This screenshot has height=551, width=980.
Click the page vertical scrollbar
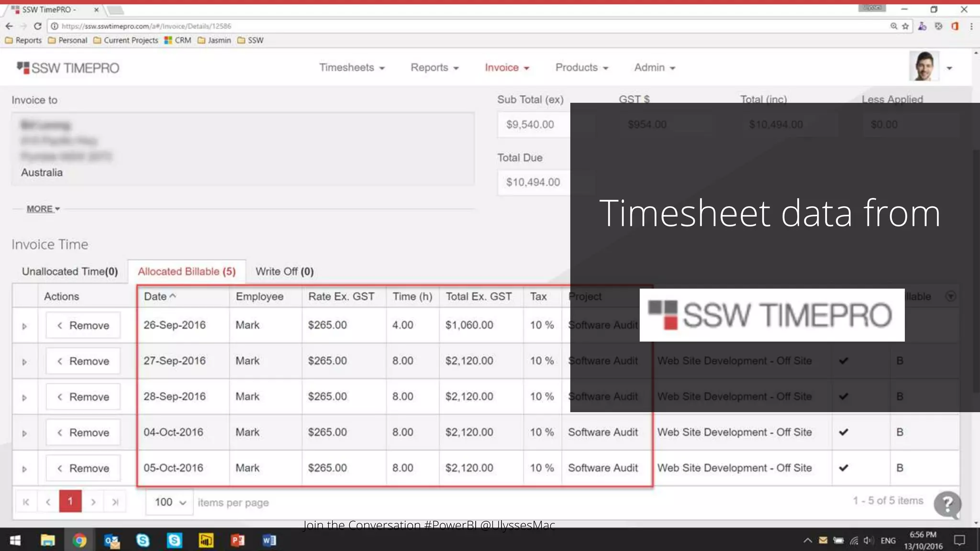pyautogui.click(x=976, y=270)
